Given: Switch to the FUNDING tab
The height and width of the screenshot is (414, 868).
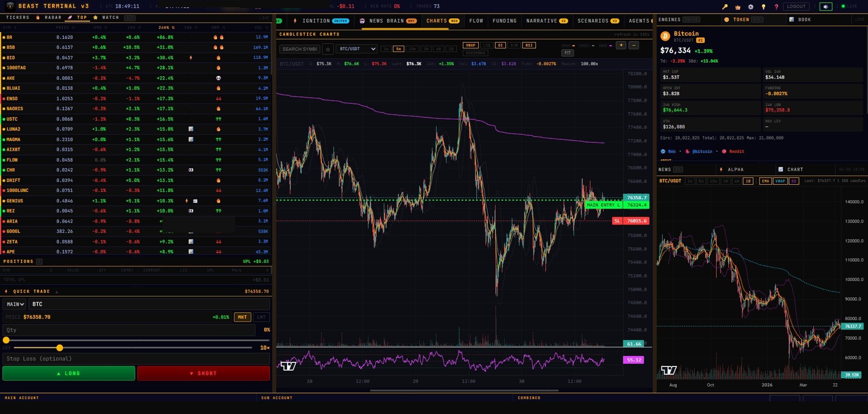Looking at the screenshot, I should 504,21.
